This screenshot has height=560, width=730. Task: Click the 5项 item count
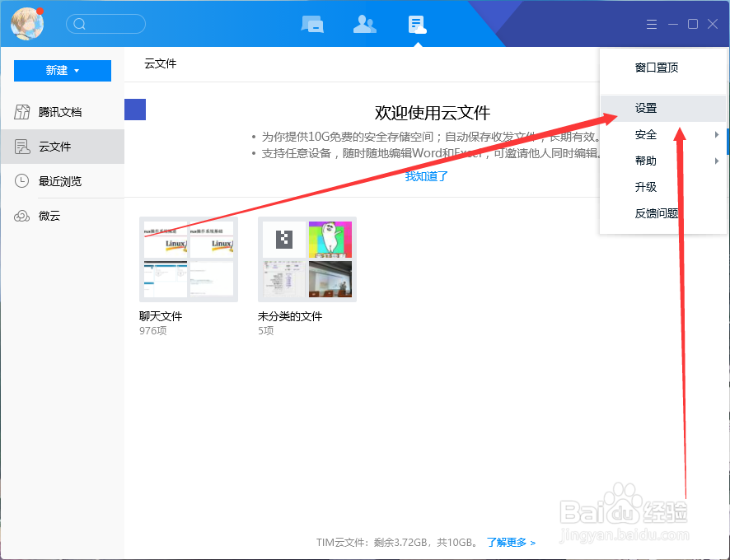[266, 331]
